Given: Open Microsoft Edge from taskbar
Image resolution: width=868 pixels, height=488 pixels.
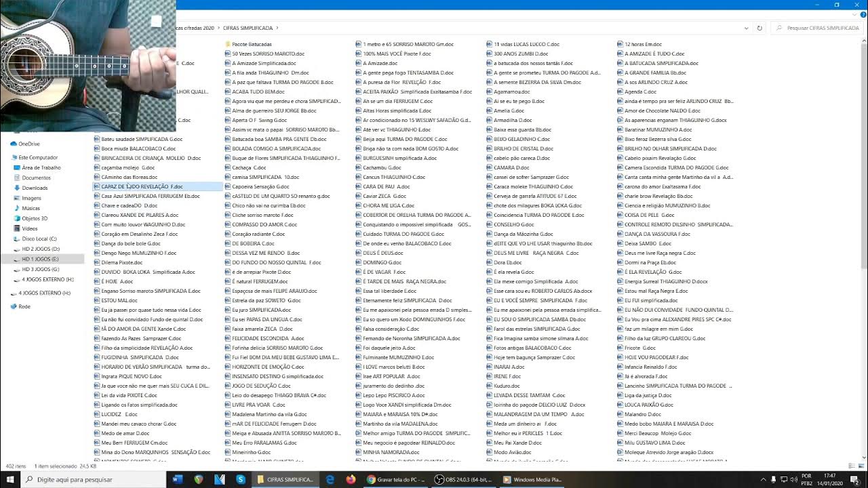Looking at the screenshot, I should click(330, 479).
